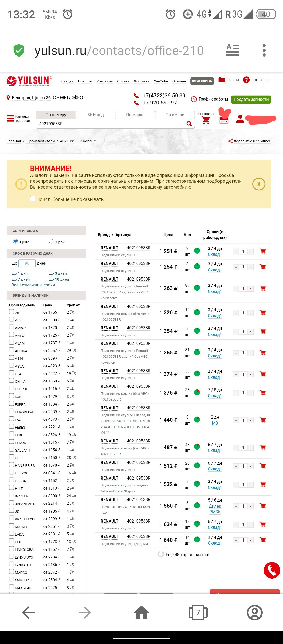
Task: Open Доставка in top menu
Action: pos(141,81)
